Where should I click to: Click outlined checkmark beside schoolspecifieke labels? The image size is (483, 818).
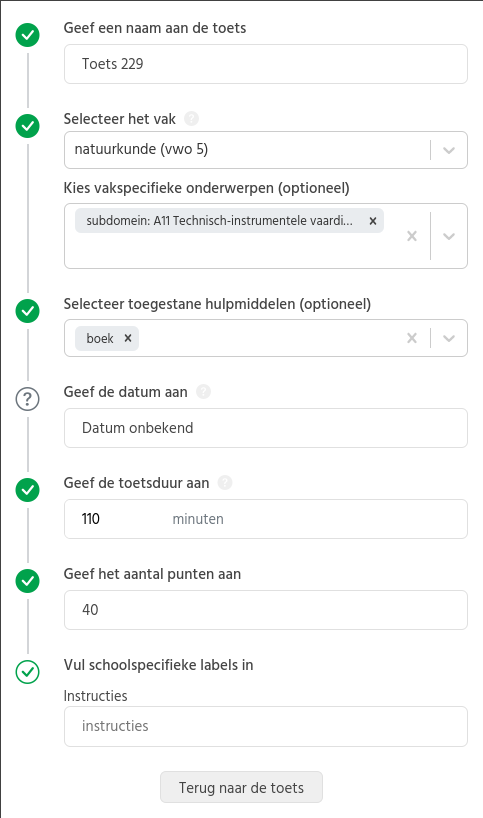pyautogui.click(x=28, y=672)
